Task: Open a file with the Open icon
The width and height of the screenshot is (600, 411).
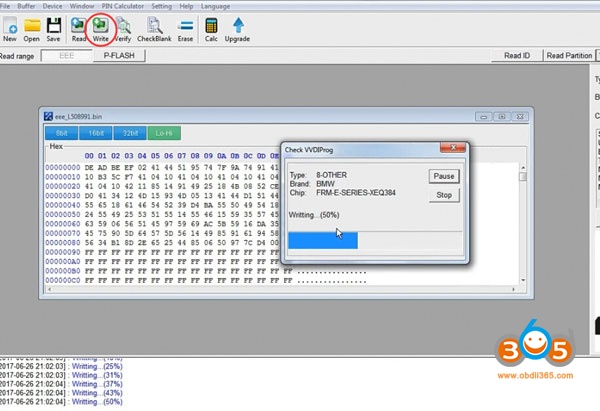Action: 31,29
